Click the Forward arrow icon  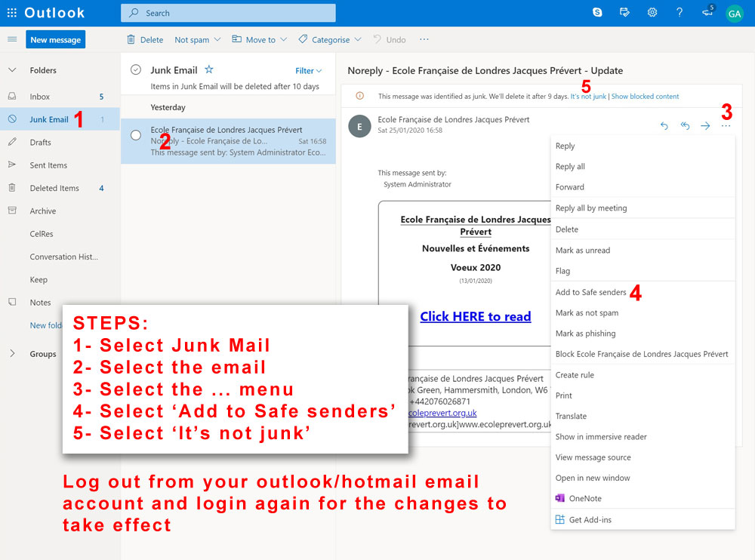tap(705, 126)
